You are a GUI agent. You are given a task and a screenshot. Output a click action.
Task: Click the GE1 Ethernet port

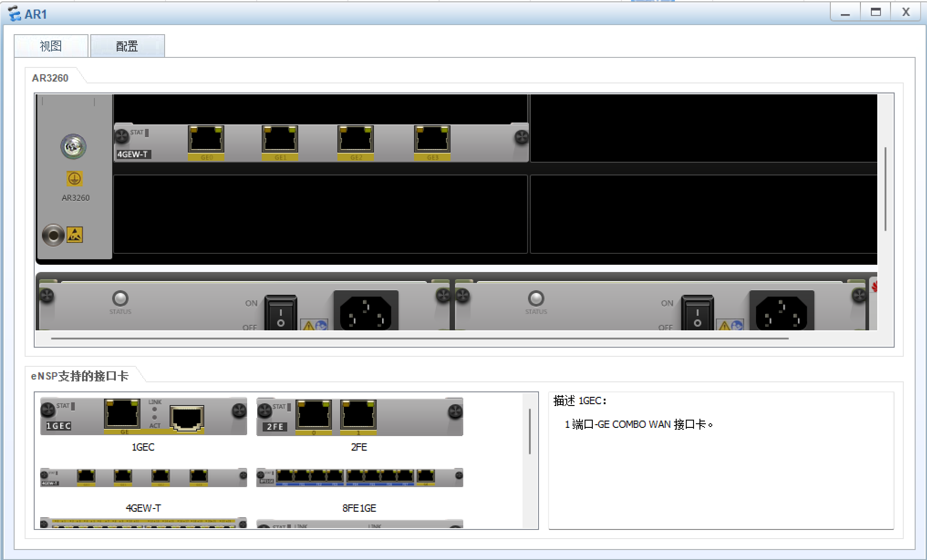pyautogui.click(x=280, y=139)
